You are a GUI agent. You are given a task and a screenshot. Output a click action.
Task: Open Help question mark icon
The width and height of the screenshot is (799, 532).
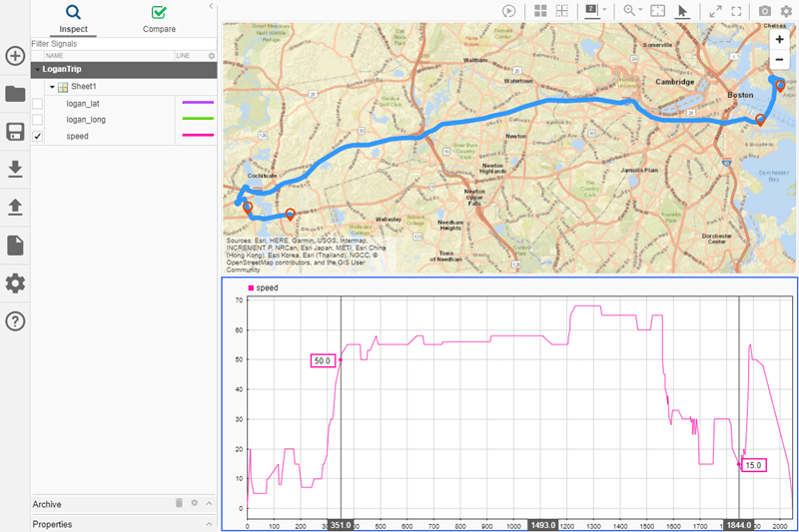click(x=15, y=321)
